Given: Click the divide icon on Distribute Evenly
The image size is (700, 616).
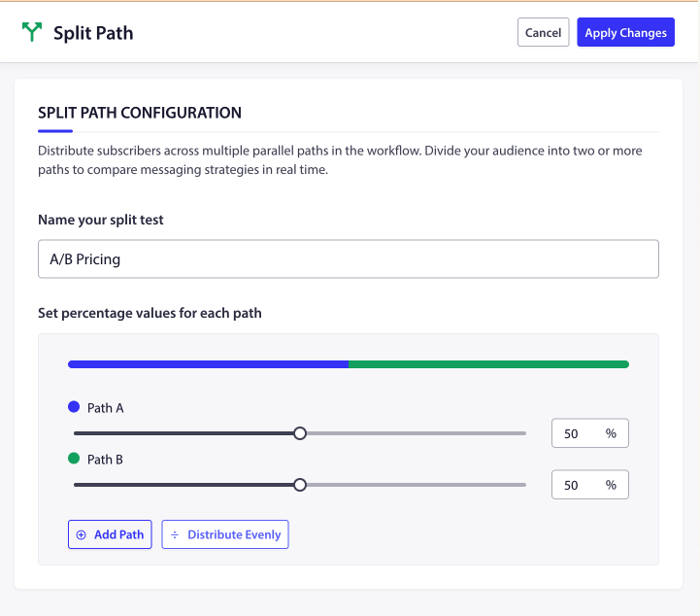Looking at the screenshot, I should (x=175, y=534).
